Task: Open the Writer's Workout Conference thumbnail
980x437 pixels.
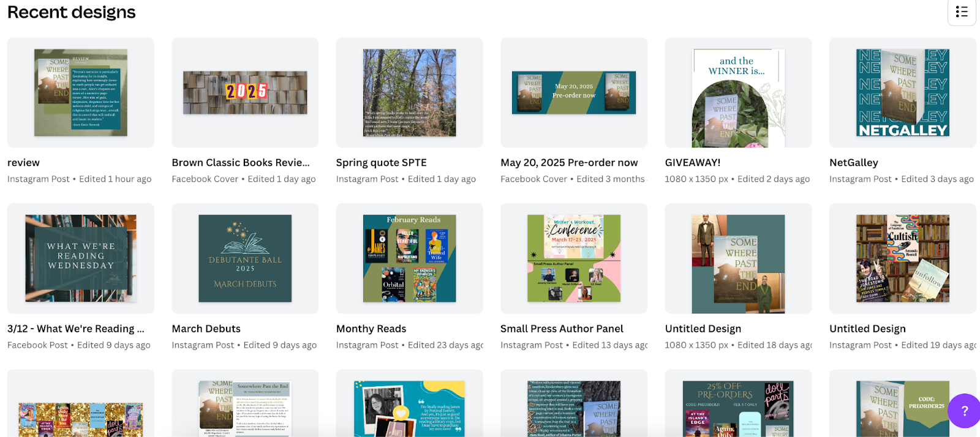Action: click(x=574, y=258)
